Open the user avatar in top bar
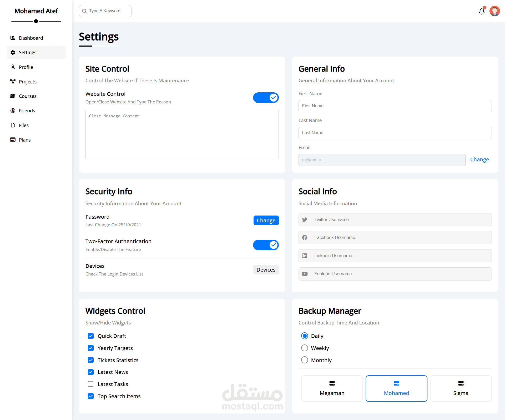The height and width of the screenshot is (420, 505). coord(494,11)
